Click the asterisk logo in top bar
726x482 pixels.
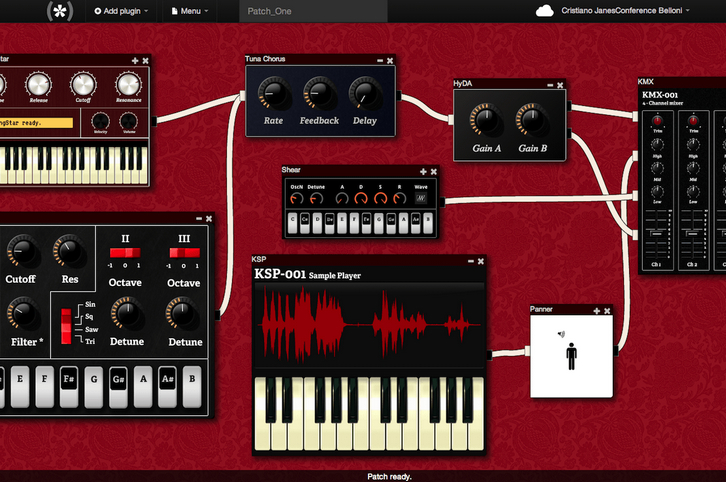click(62, 11)
